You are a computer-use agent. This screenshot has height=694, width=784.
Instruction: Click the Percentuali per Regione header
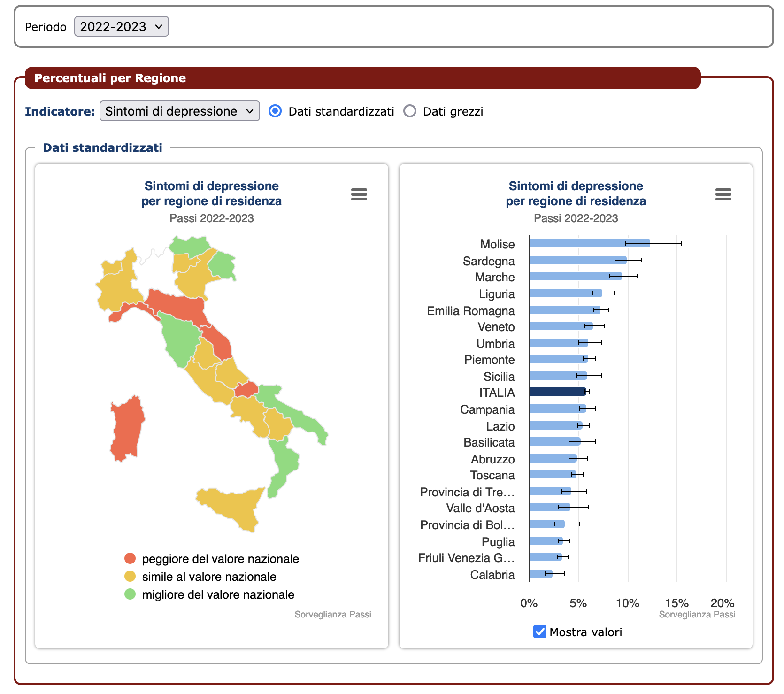110,78
